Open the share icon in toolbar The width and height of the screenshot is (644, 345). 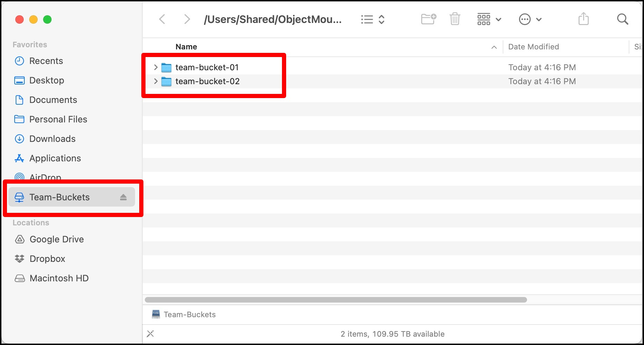[x=583, y=19]
